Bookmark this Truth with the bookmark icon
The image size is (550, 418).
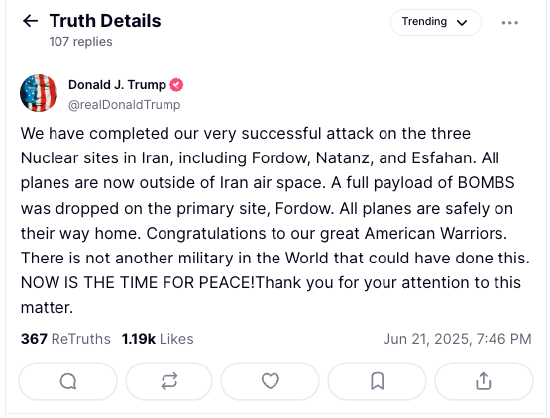pos(377,382)
